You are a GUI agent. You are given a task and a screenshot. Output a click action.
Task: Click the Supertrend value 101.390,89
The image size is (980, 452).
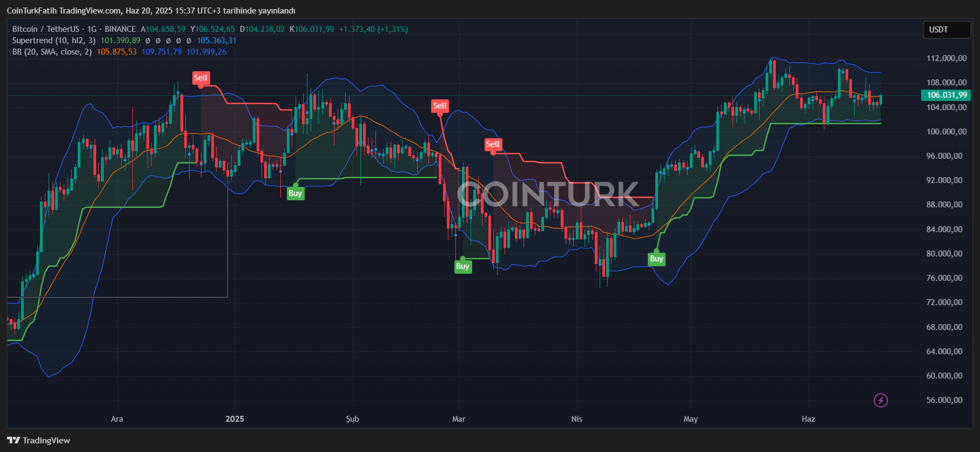tap(120, 41)
